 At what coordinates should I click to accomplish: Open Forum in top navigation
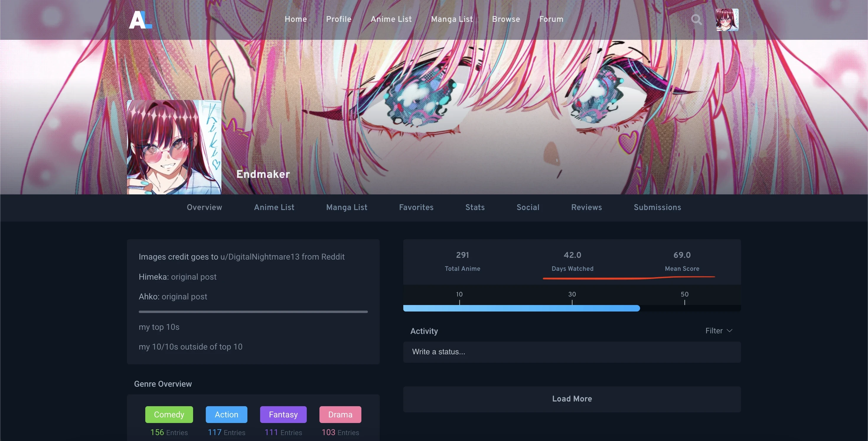coord(551,19)
